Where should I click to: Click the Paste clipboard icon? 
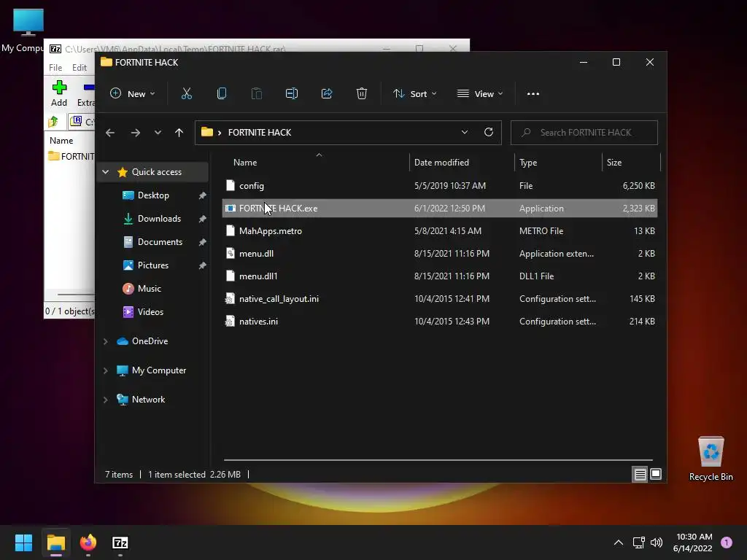[x=256, y=94]
